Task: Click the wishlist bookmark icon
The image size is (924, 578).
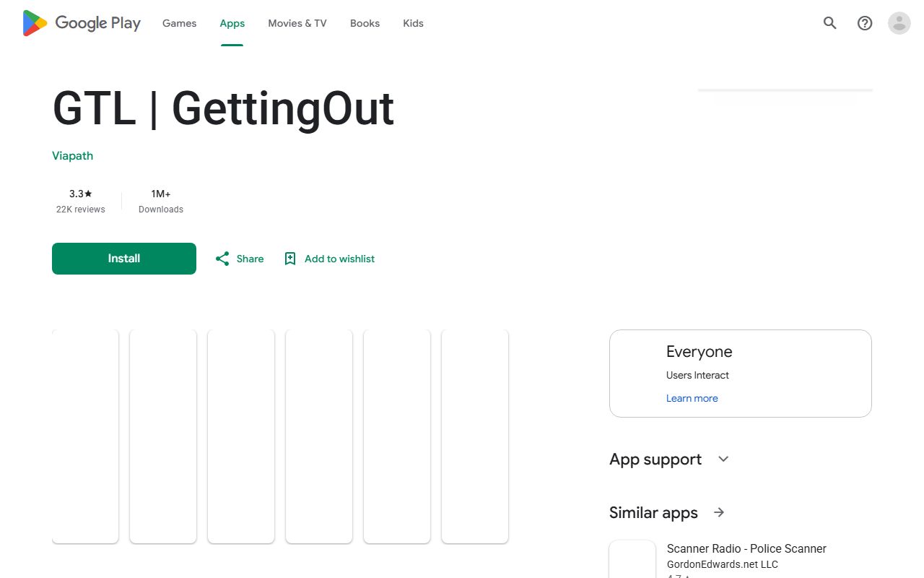Action: (x=290, y=259)
